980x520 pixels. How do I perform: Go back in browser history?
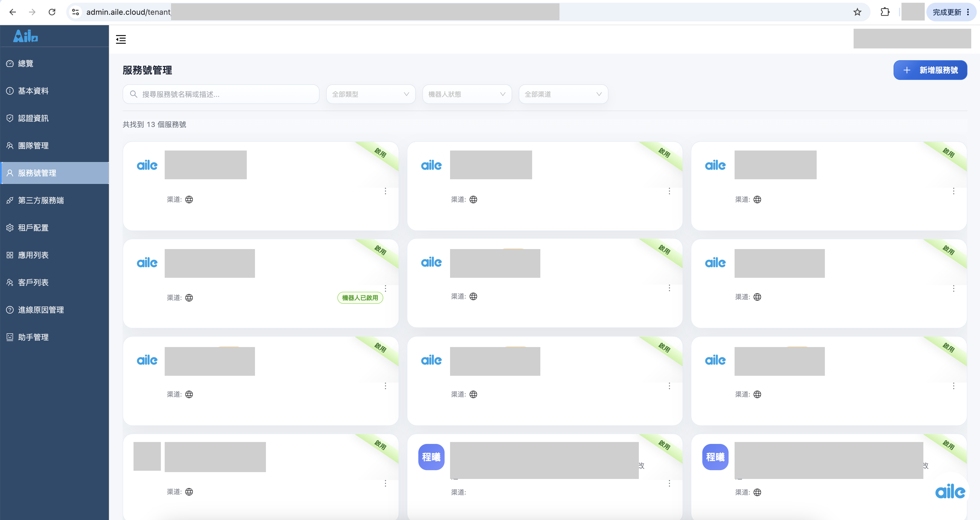[x=13, y=12]
